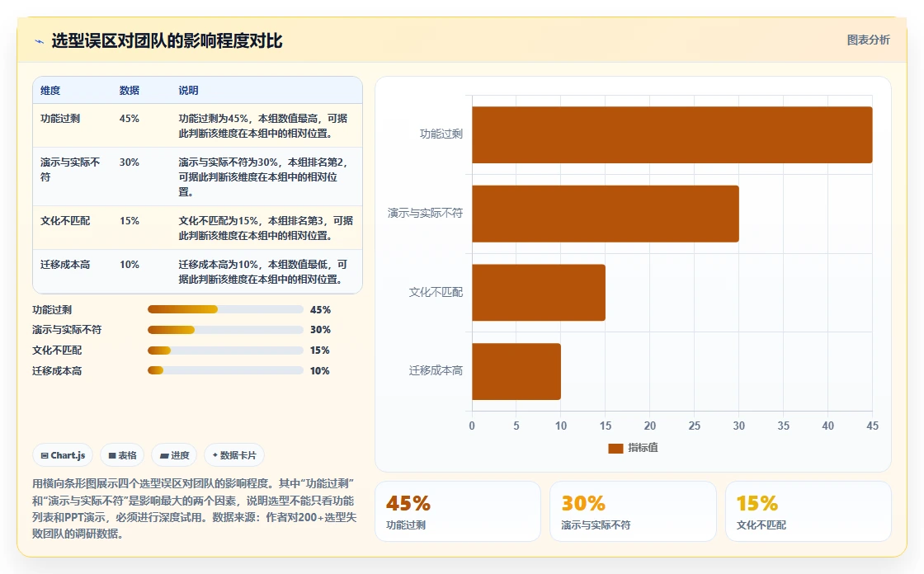Click the 演示与实际不符 bar in the chart
The height and width of the screenshot is (574, 924).
606,214
